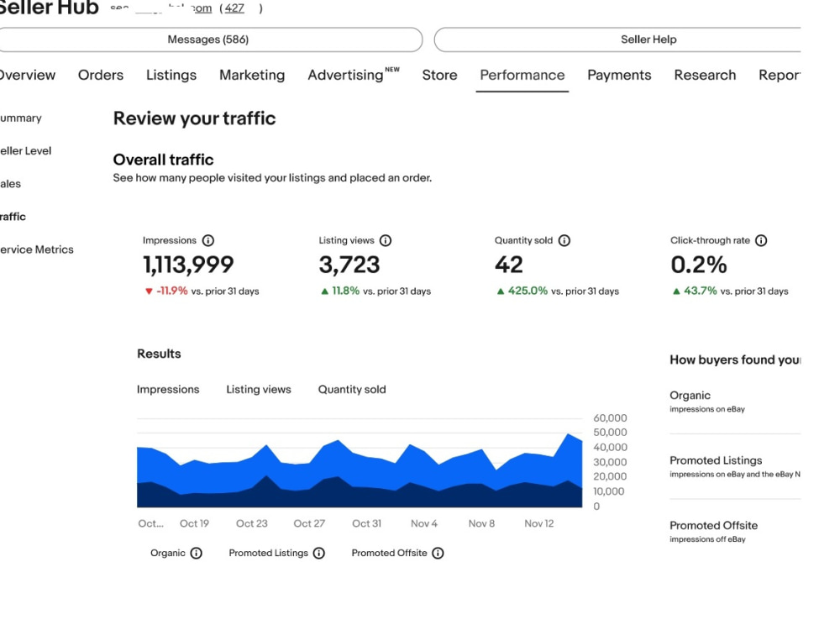Open the Marketing tab
This screenshot has height=630, width=840.
(252, 75)
